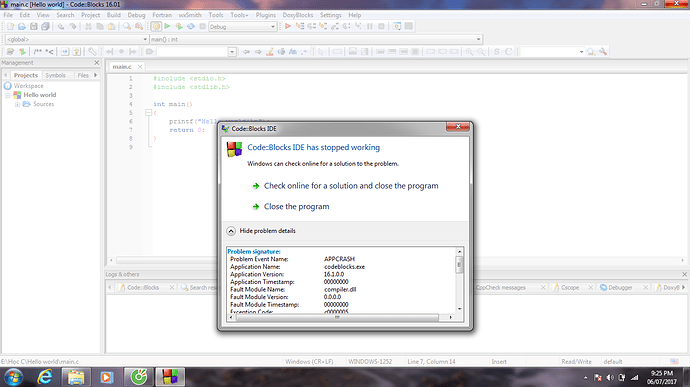Choose Close the program option
The height and width of the screenshot is (387, 690).
click(297, 206)
